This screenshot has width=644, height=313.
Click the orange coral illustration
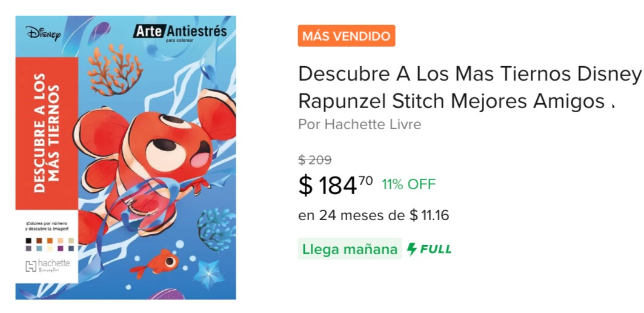coord(115,69)
